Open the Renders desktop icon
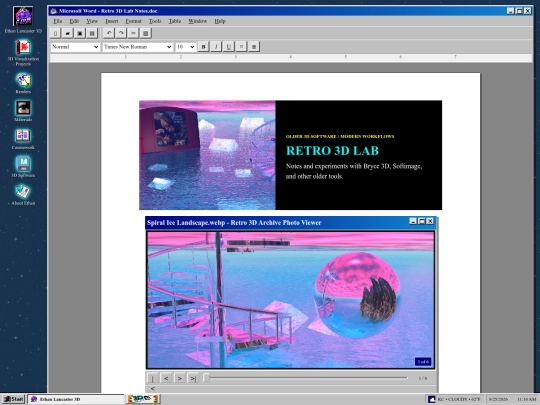 click(23, 83)
